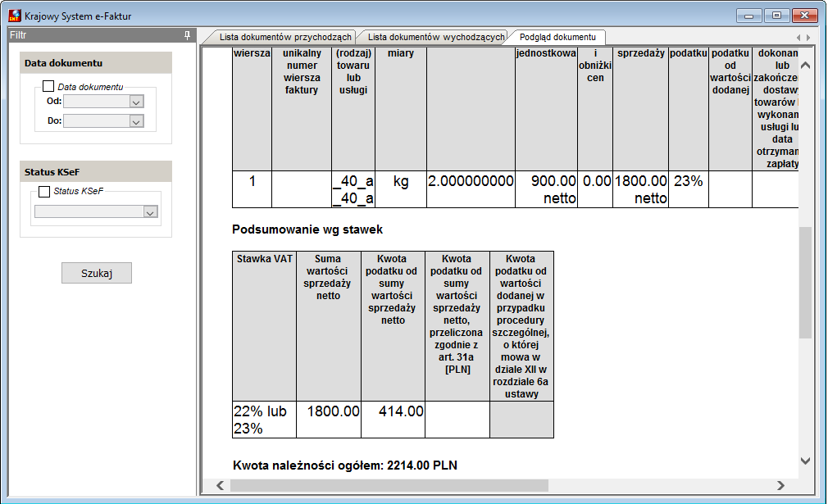Pin the Filtr panel with pushpin icon
This screenshot has width=828, height=504.
(x=187, y=35)
